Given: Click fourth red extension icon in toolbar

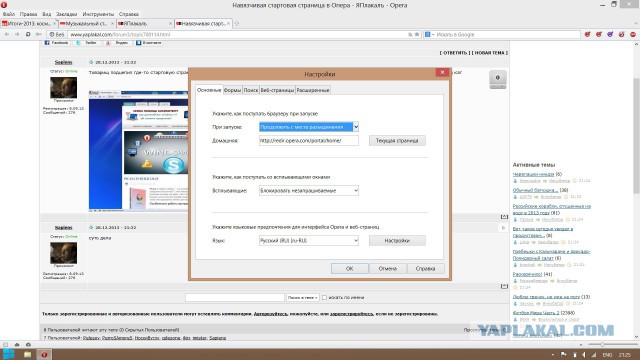Looking at the screenshot, I should pos(622,35).
